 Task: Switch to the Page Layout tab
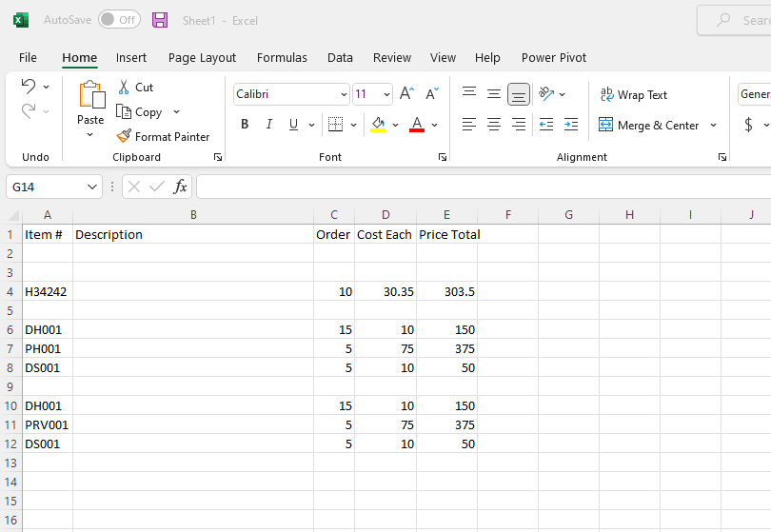pyautogui.click(x=202, y=57)
